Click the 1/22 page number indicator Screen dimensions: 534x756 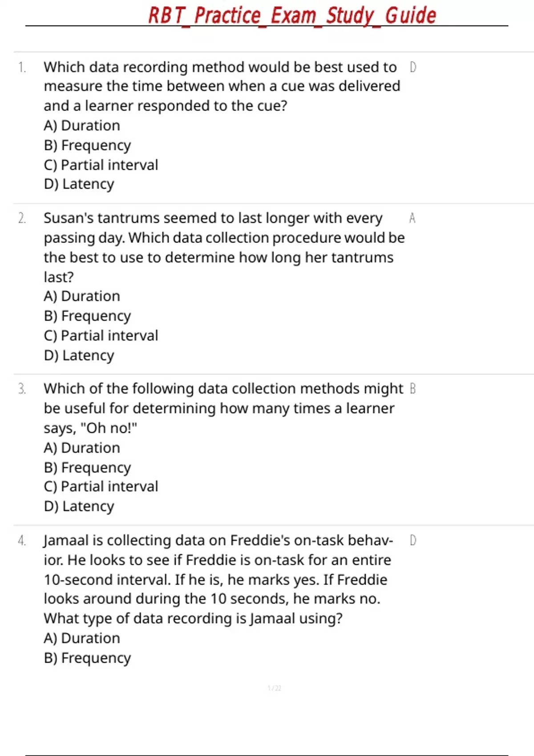pos(274,688)
